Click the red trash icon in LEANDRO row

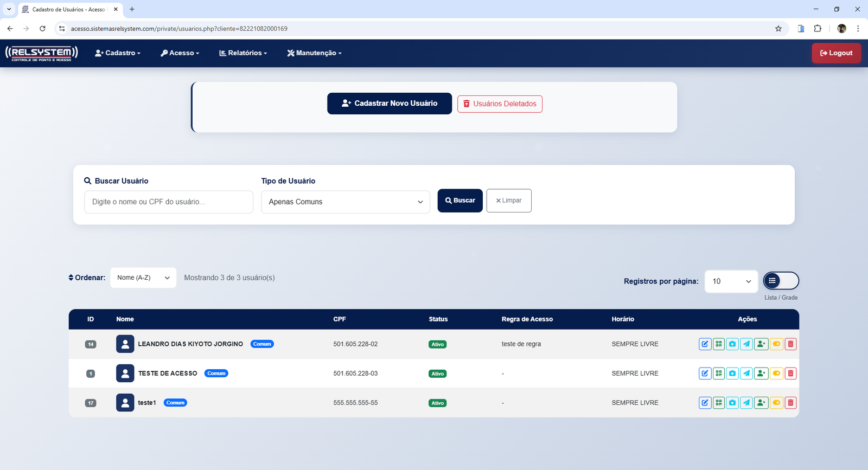tap(790, 344)
